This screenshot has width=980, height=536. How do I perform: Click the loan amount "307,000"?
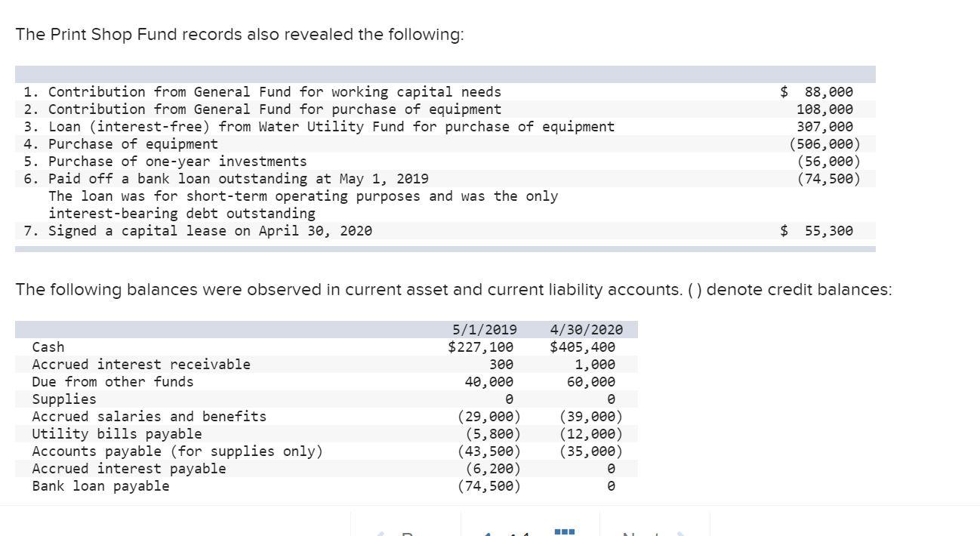824,127
